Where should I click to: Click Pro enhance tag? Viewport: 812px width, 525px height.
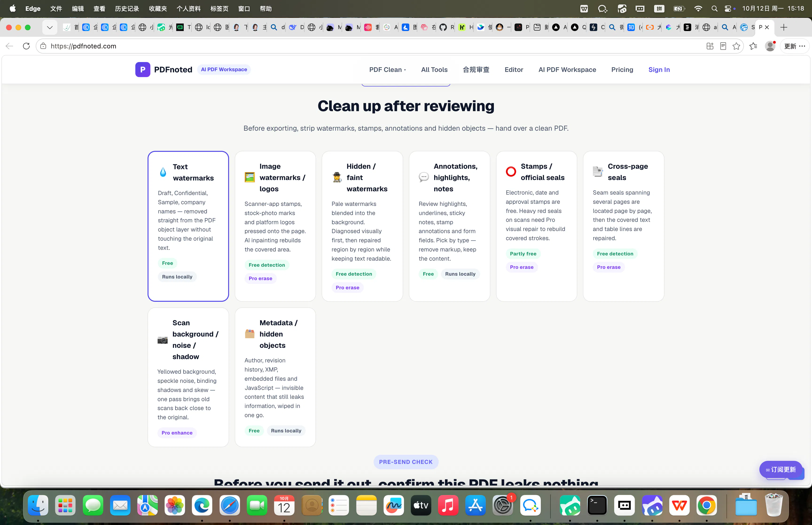pyautogui.click(x=177, y=433)
